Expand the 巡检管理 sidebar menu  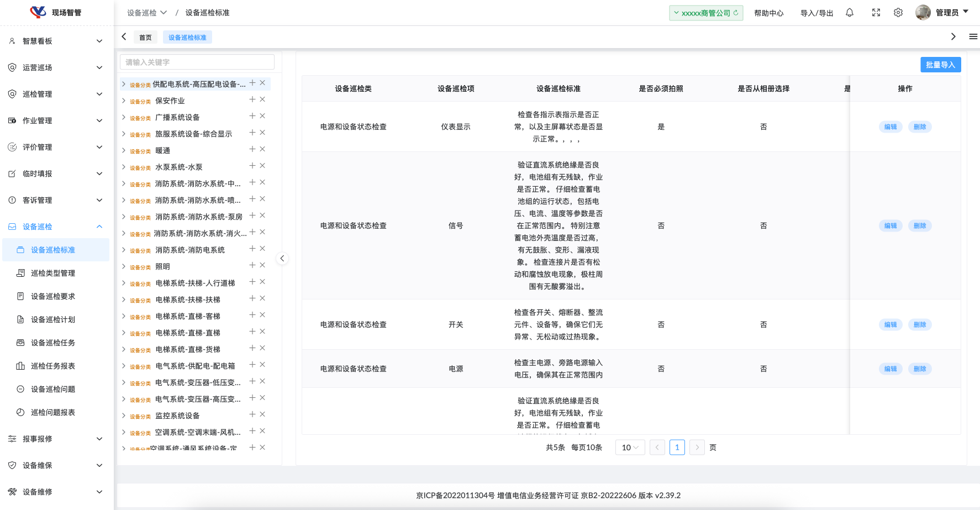tap(55, 94)
